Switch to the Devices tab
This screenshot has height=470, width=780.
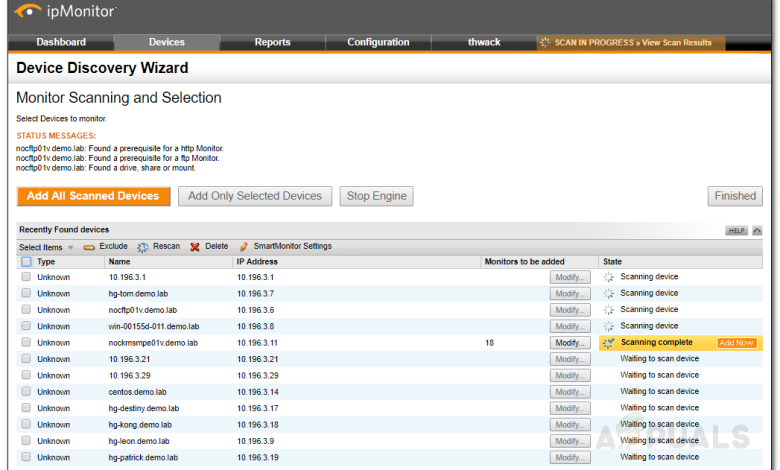click(167, 42)
